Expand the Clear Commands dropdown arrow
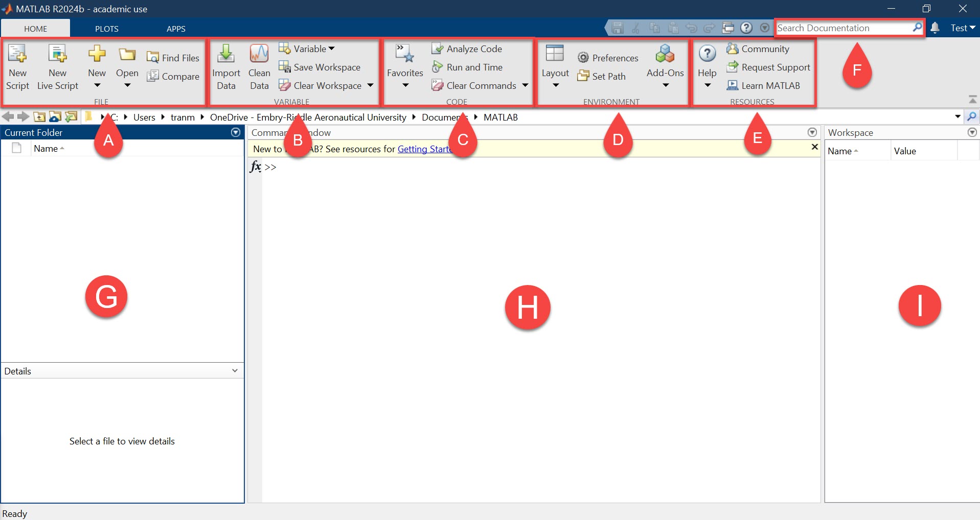This screenshot has height=520, width=980. point(525,85)
